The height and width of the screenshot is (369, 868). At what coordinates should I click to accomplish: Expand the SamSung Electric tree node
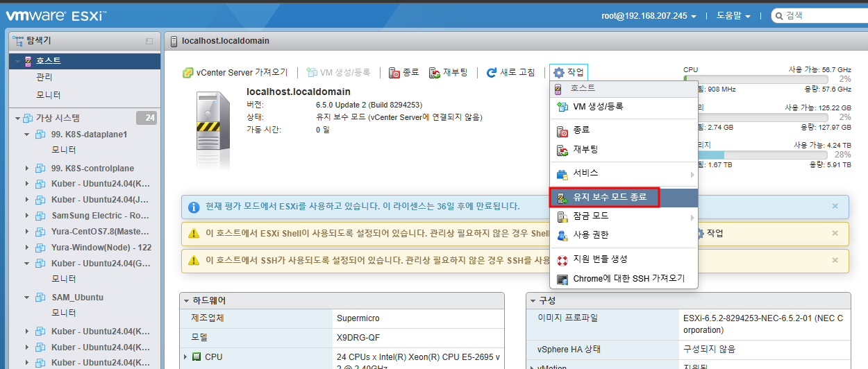pyautogui.click(x=27, y=216)
